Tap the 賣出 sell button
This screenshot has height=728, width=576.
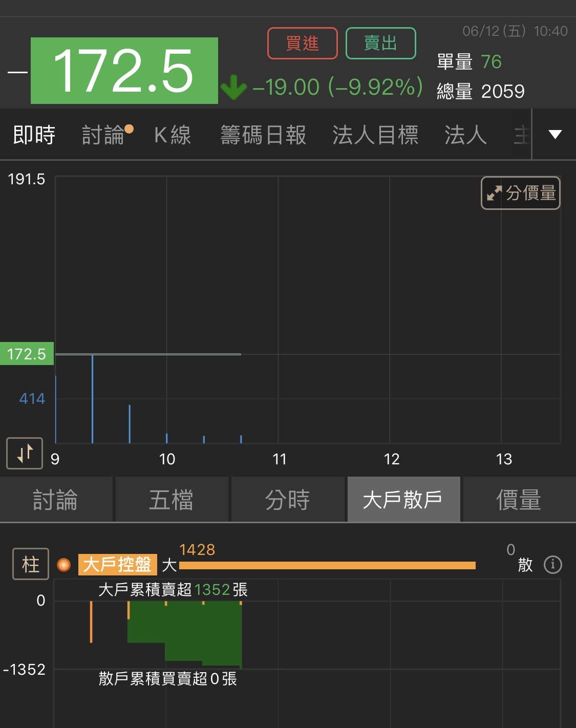(380, 44)
